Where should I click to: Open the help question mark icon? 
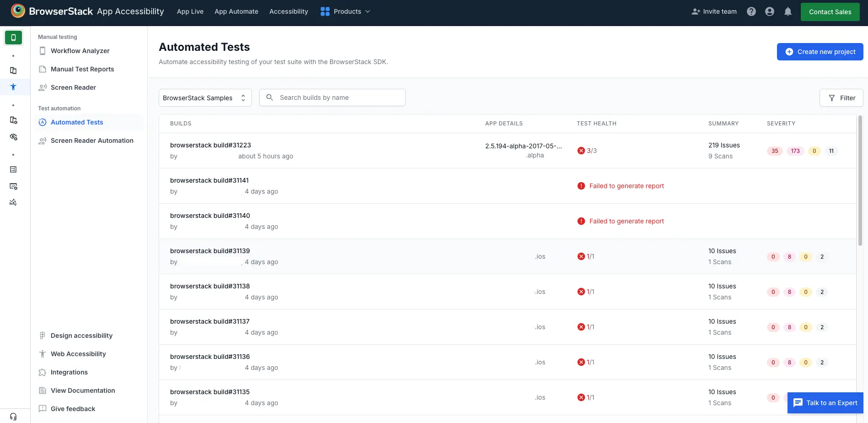[x=751, y=11]
